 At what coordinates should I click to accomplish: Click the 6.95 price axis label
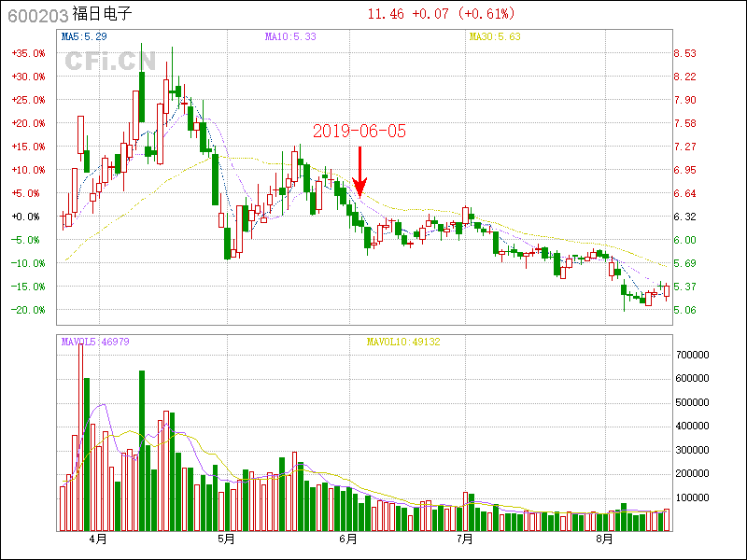685,170
